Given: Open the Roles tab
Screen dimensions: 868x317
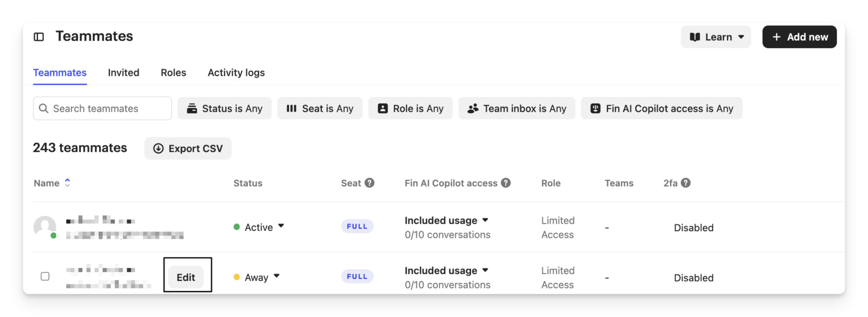Looking at the screenshot, I should tap(173, 72).
